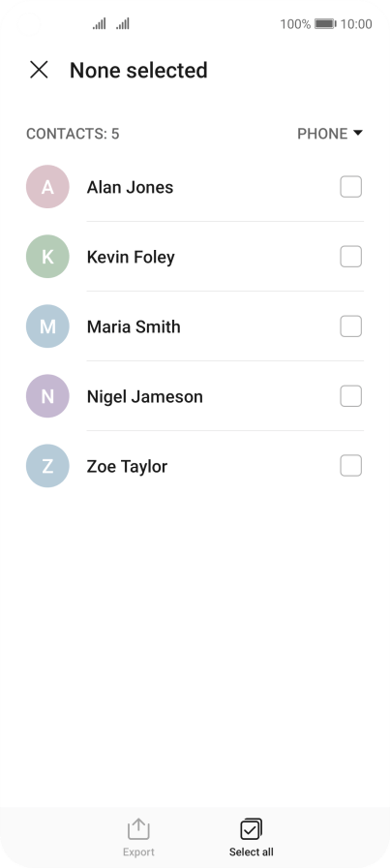Tap the Export label
390x868 pixels.
pos(138,852)
